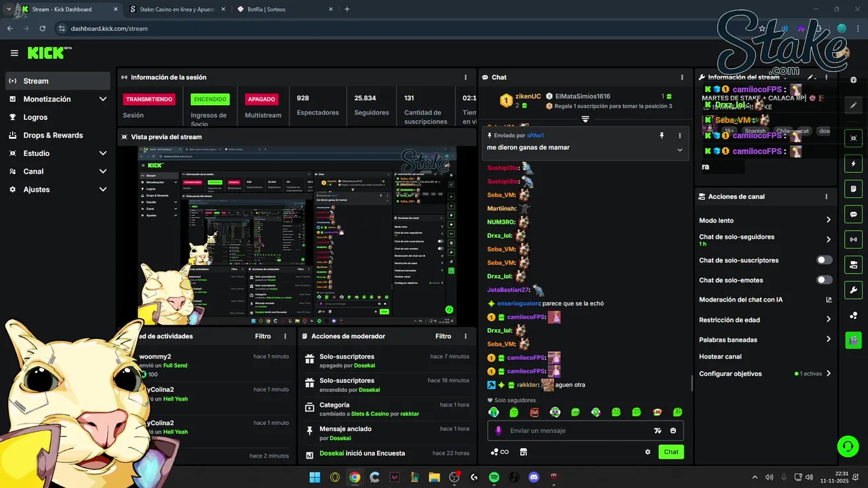
Task: Click the chat bubble icon in right toolbar
Action: [853, 214]
